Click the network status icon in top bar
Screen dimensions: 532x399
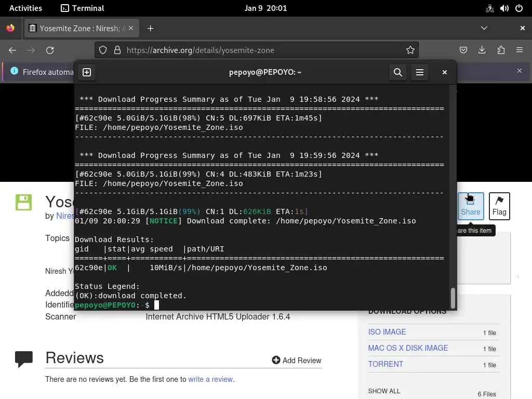(489, 8)
